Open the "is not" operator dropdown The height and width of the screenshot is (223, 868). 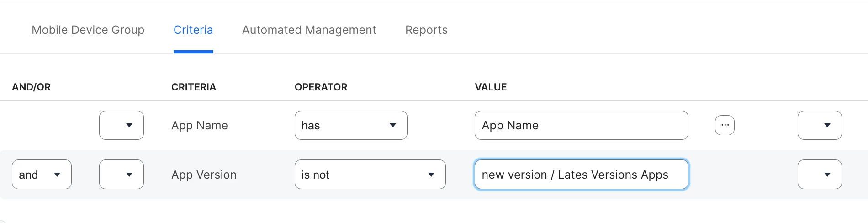370,175
